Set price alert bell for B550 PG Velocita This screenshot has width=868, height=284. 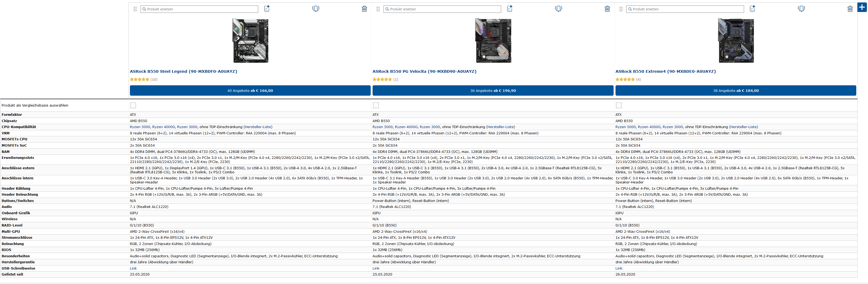tap(558, 8)
